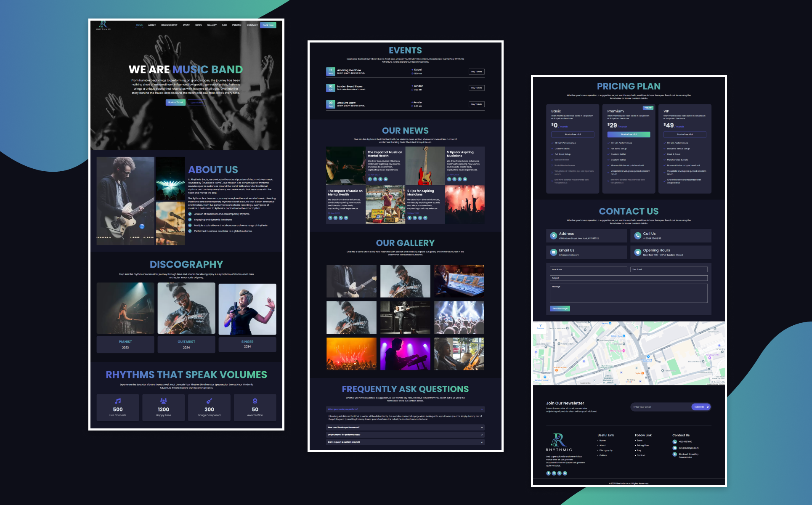812x505 pixels.
Task: Open ABOUT in the navigation bar
Action: (152, 25)
